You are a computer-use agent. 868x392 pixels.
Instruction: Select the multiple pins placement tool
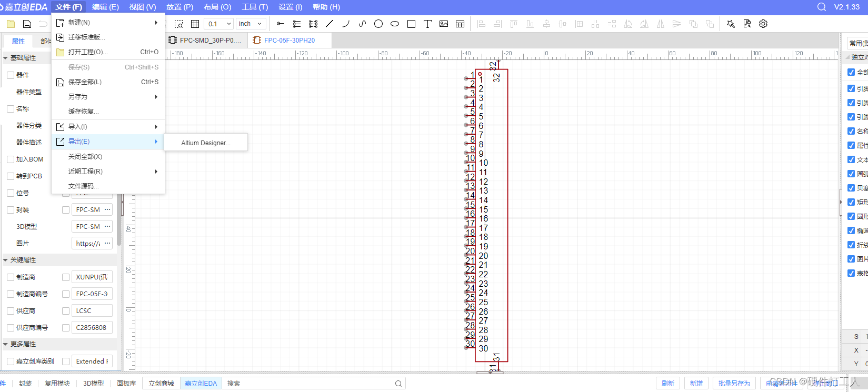pyautogui.click(x=297, y=24)
